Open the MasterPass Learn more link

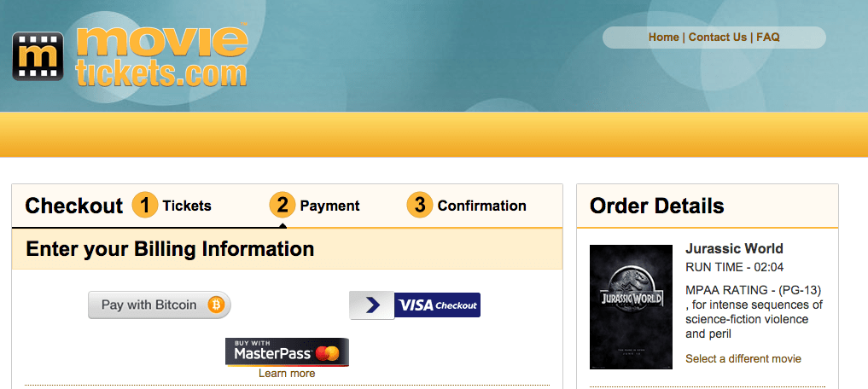point(287,374)
